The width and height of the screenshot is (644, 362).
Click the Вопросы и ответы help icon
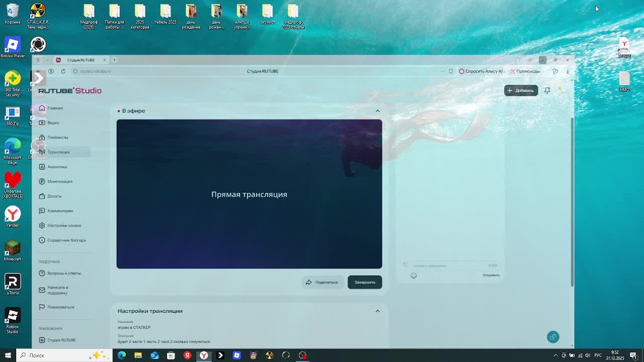42,273
